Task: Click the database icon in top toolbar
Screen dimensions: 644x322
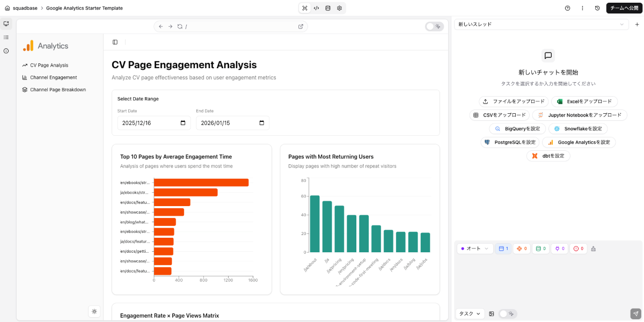Action: (328, 8)
